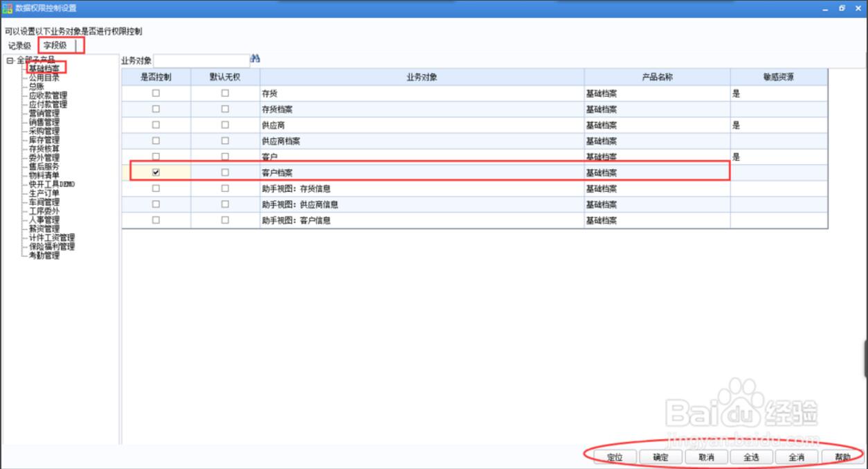Viewport: 868px width, 469px height.
Task: Click the 敏感资源 column header
Action: coord(779,77)
